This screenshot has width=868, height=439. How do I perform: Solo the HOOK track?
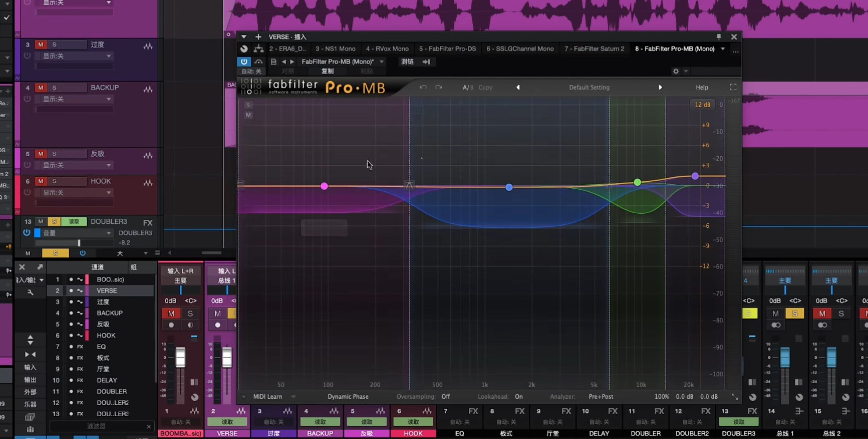coord(54,181)
